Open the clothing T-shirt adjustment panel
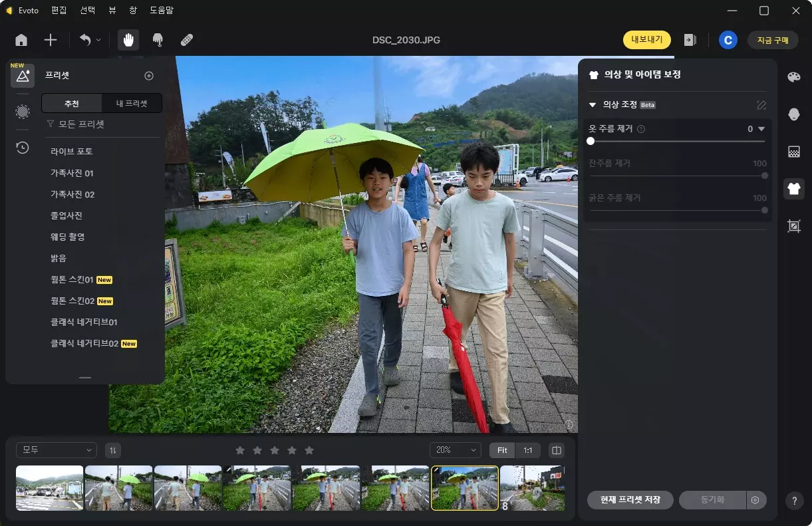The height and width of the screenshot is (526, 812). [793, 188]
